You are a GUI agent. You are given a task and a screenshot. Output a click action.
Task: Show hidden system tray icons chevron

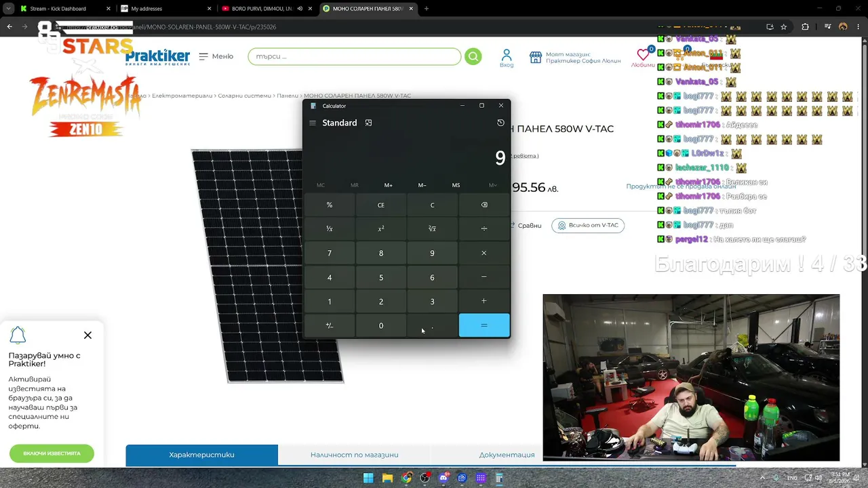tap(762, 478)
